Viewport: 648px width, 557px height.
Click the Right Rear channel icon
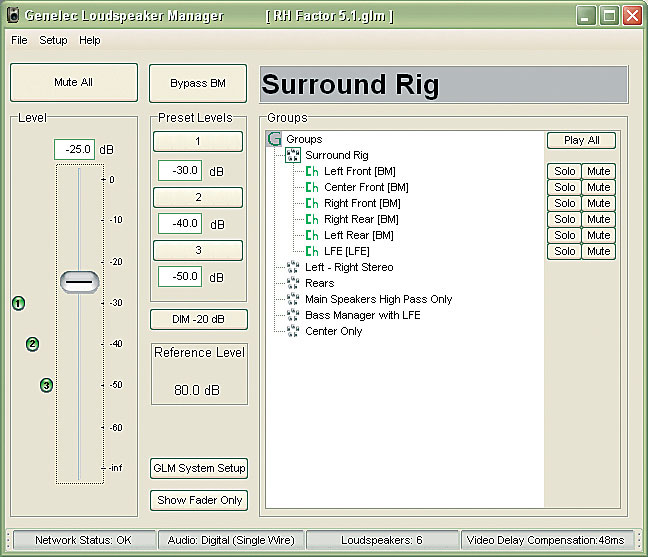point(312,219)
